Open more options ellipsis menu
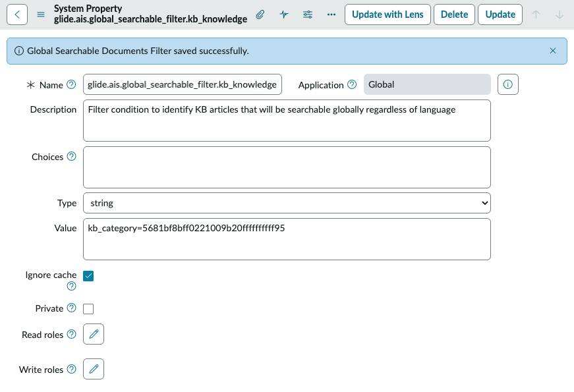 coord(331,14)
